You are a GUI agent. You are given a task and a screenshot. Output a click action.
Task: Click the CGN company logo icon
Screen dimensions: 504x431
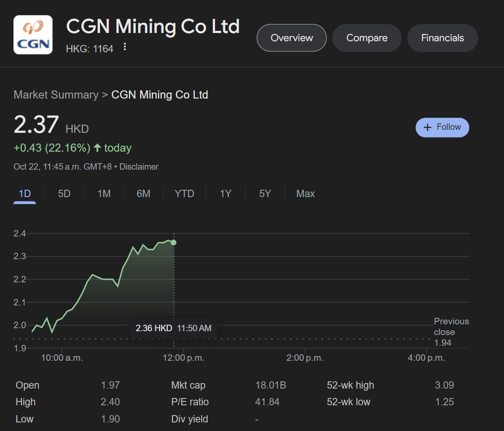[33, 35]
